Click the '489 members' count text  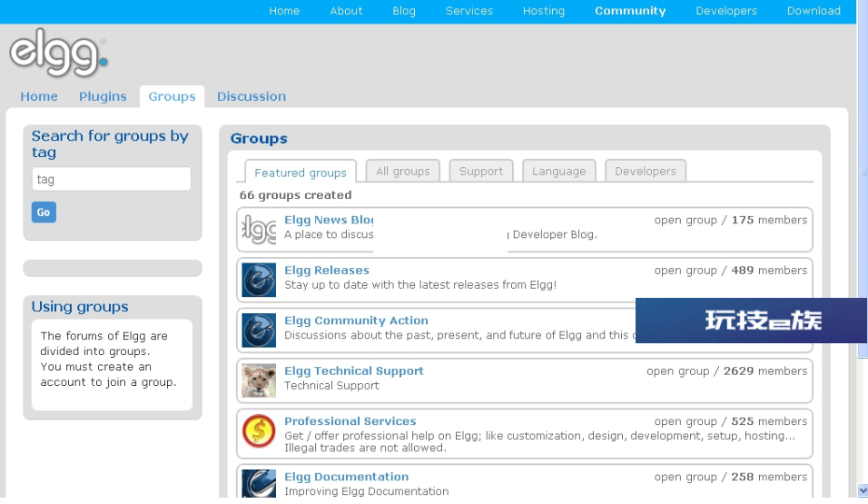[x=769, y=271]
